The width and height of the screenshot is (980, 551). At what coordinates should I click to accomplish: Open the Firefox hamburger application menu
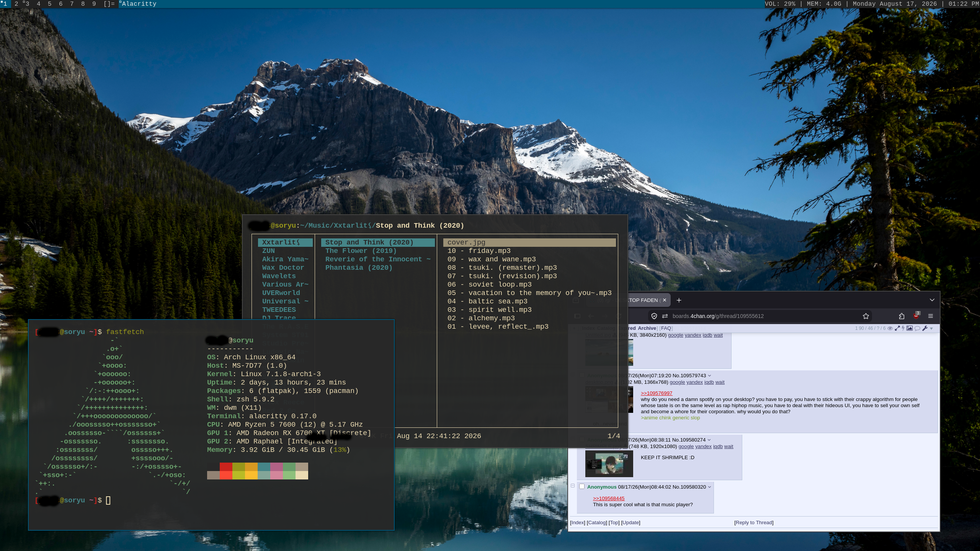click(x=931, y=316)
